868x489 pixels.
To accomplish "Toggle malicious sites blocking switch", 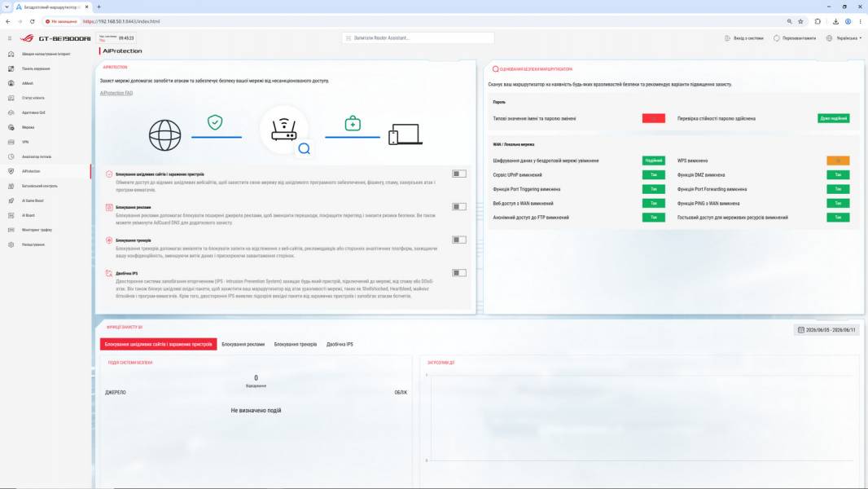I will coord(459,174).
